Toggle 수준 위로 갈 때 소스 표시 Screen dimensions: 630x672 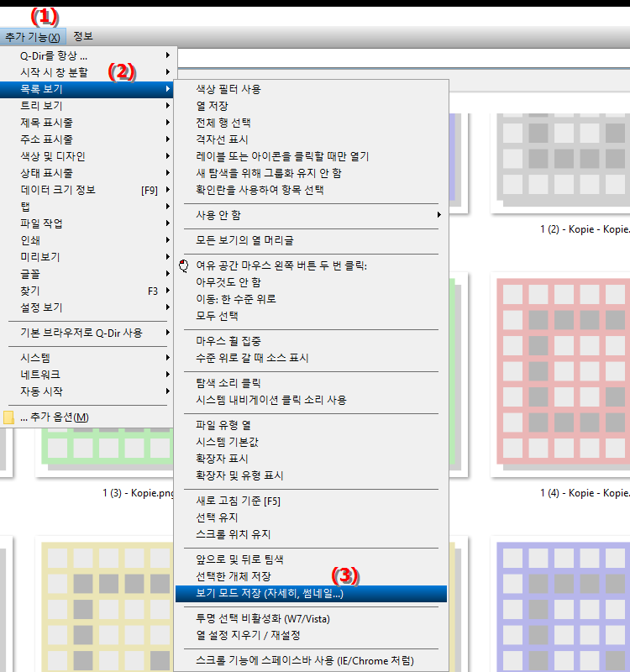click(x=311, y=358)
